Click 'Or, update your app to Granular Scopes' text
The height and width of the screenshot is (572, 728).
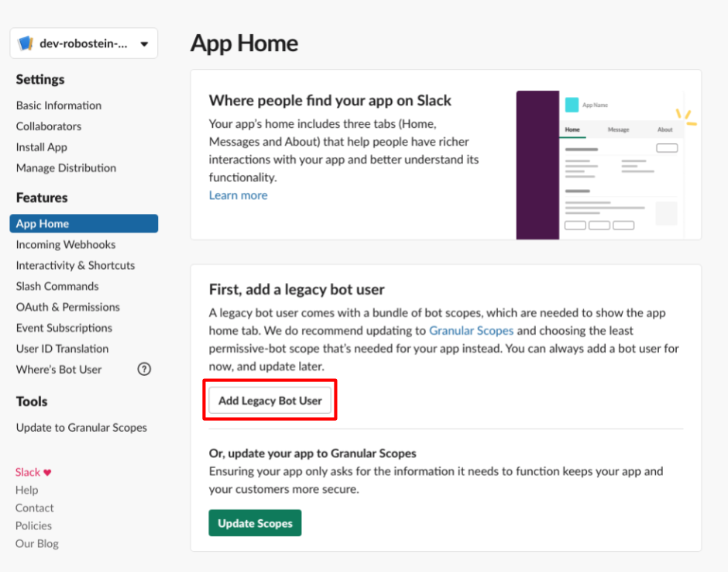click(x=312, y=453)
